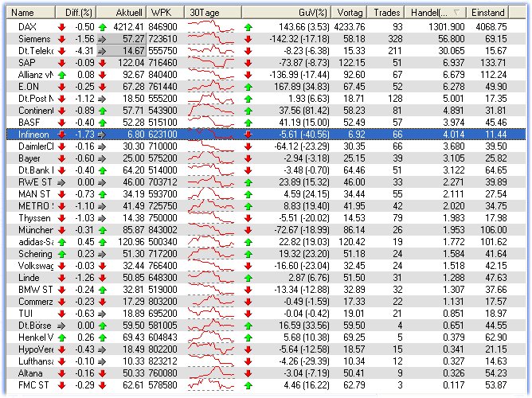Click DAX trade volume 1301.900
The height and width of the screenshot is (398, 532).
click(x=446, y=27)
